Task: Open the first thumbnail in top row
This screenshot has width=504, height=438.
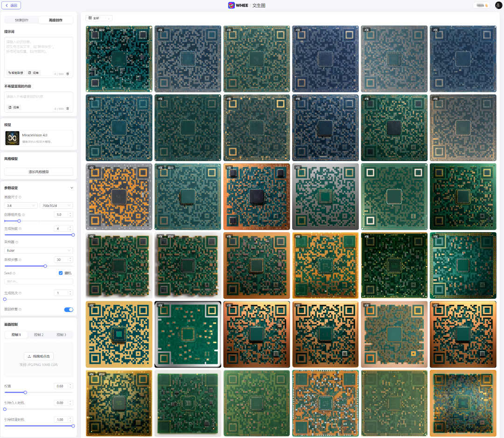Action: [x=119, y=59]
